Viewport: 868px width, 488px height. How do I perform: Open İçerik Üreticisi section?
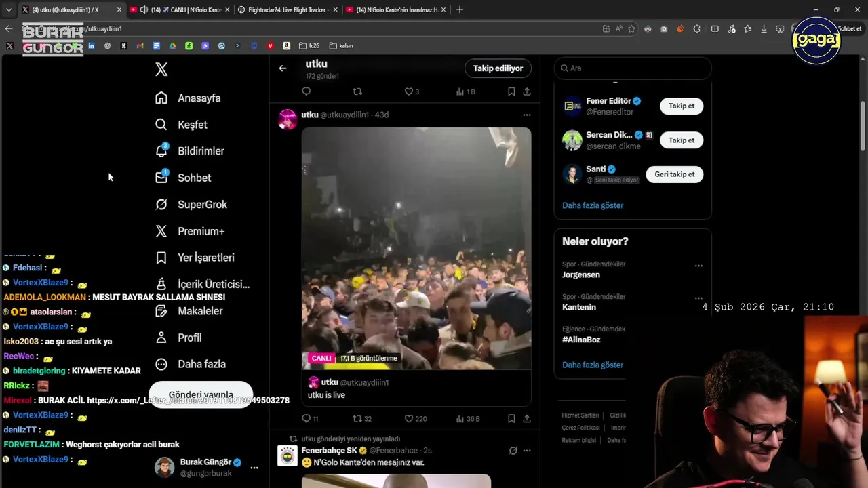click(202, 284)
